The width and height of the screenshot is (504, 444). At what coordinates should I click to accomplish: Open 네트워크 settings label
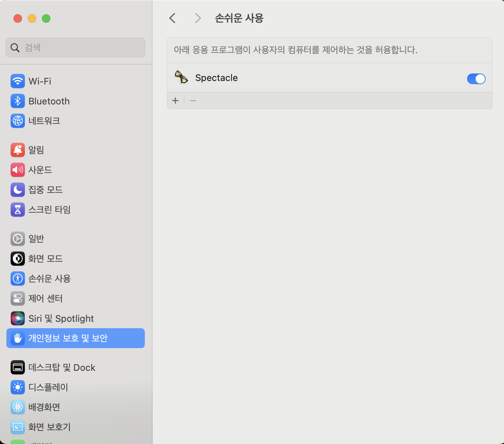click(44, 121)
